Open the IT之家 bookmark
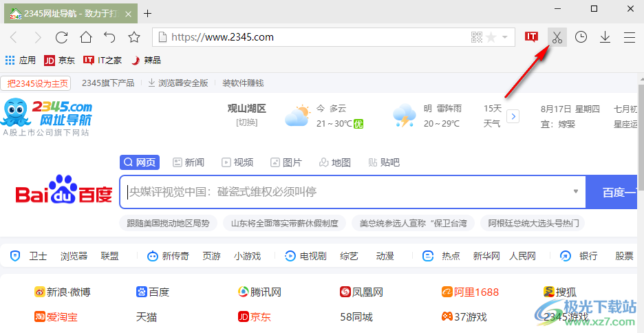Image resolution: width=644 pixels, height=333 pixels. (103, 61)
